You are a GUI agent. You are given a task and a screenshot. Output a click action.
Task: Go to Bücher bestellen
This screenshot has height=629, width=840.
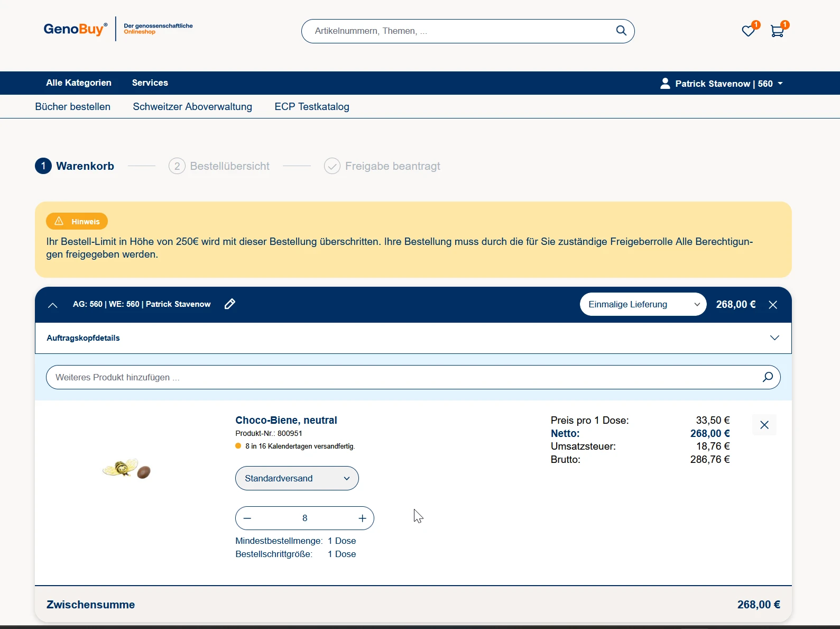coord(73,107)
